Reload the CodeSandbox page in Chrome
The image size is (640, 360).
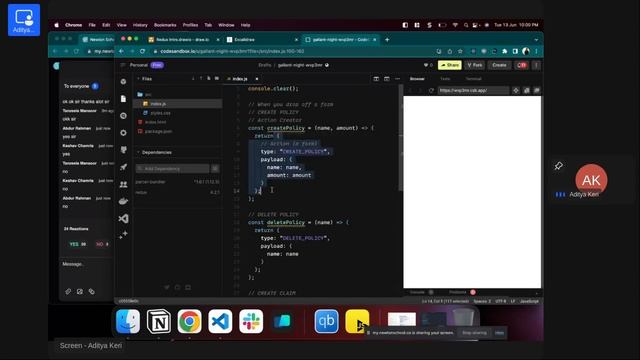pyautogui.click(x=142, y=51)
